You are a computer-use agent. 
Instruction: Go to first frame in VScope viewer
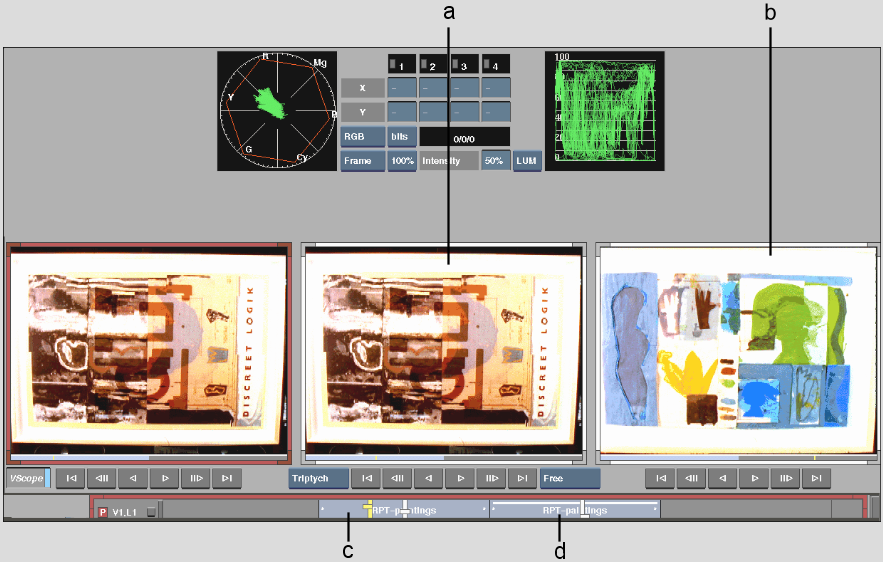pyautogui.click(x=71, y=478)
